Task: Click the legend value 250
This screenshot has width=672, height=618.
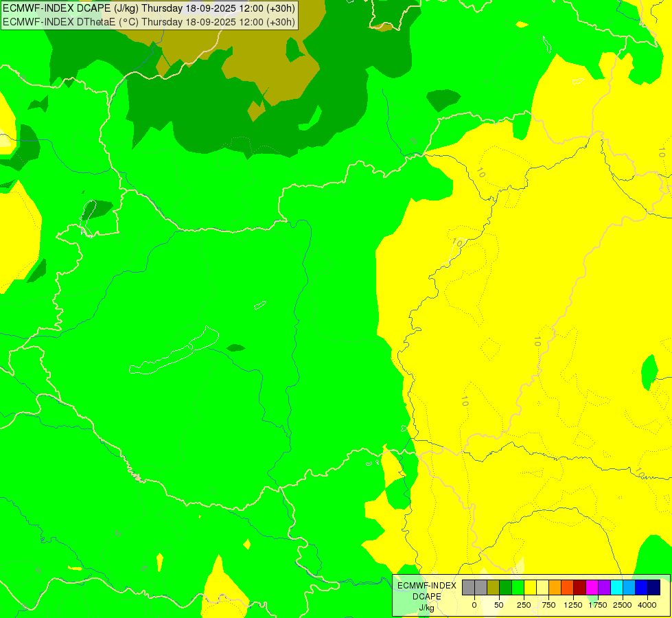Action: (x=524, y=605)
